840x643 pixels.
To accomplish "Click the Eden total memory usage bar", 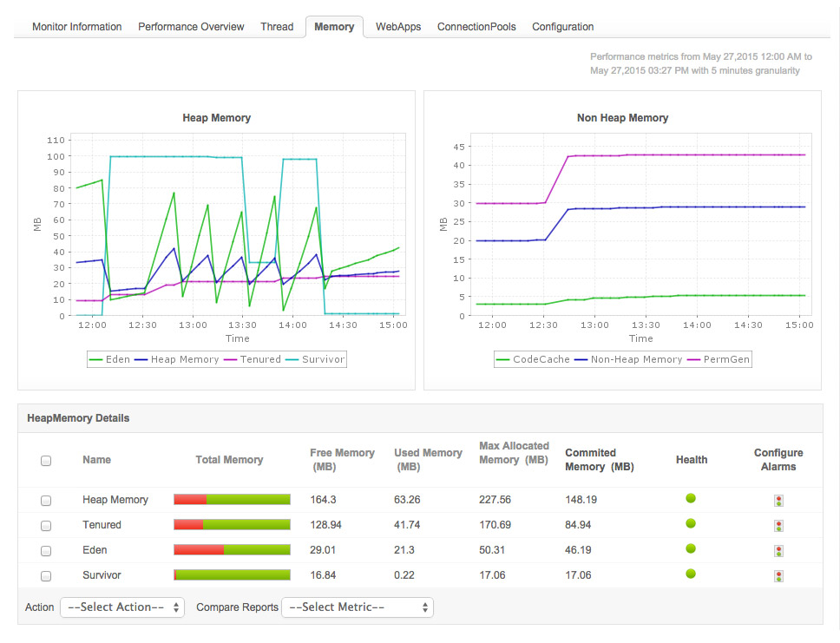I will (232, 550).
